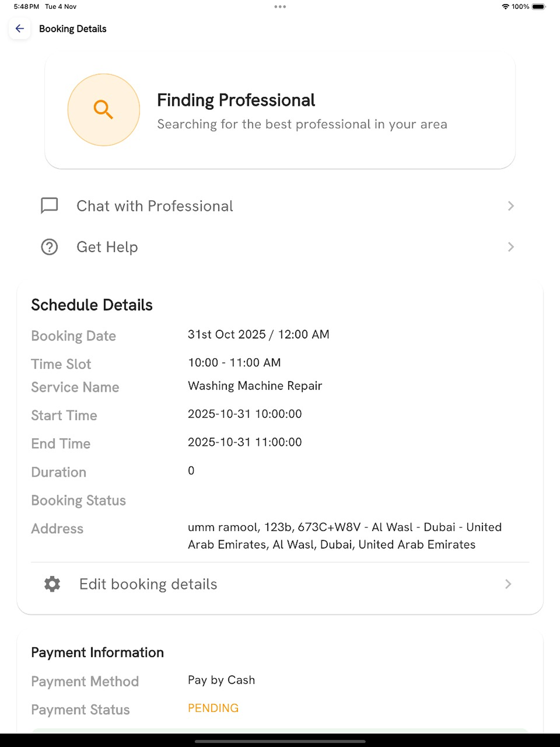The height and width of the screenshot is (747, 560).
Task: Tap the Wi-Fi status icon
Action: tap(505, 7)
